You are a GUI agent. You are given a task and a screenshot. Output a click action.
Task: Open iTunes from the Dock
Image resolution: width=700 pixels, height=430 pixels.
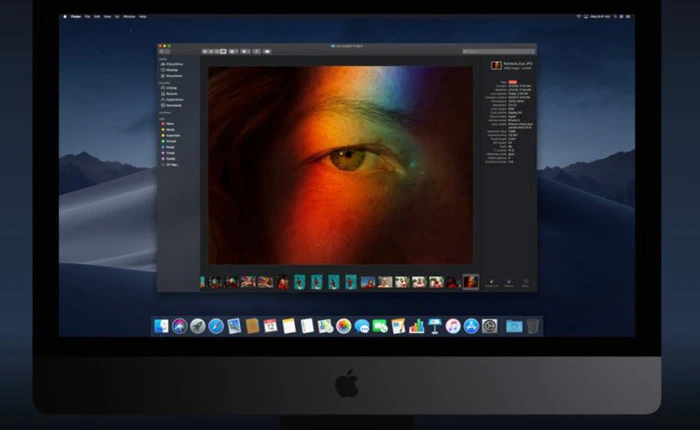453,326
